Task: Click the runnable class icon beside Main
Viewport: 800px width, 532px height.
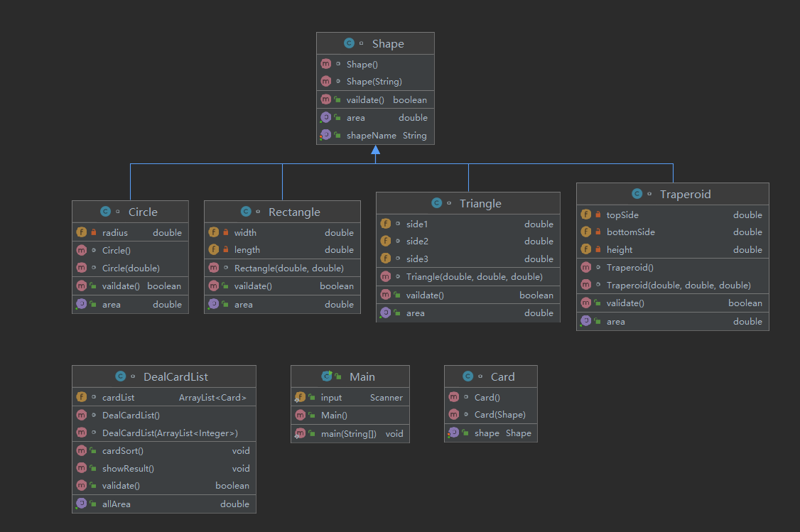Action: tap(327, 376)
